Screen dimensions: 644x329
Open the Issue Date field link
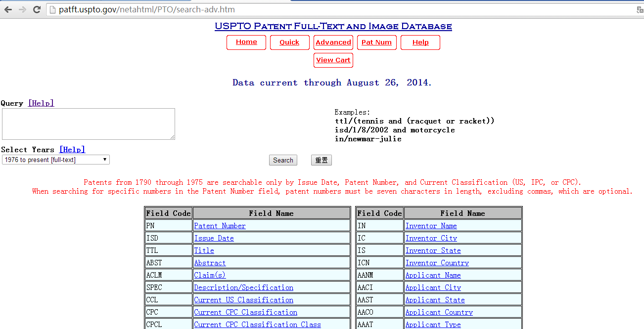[214, 238]
